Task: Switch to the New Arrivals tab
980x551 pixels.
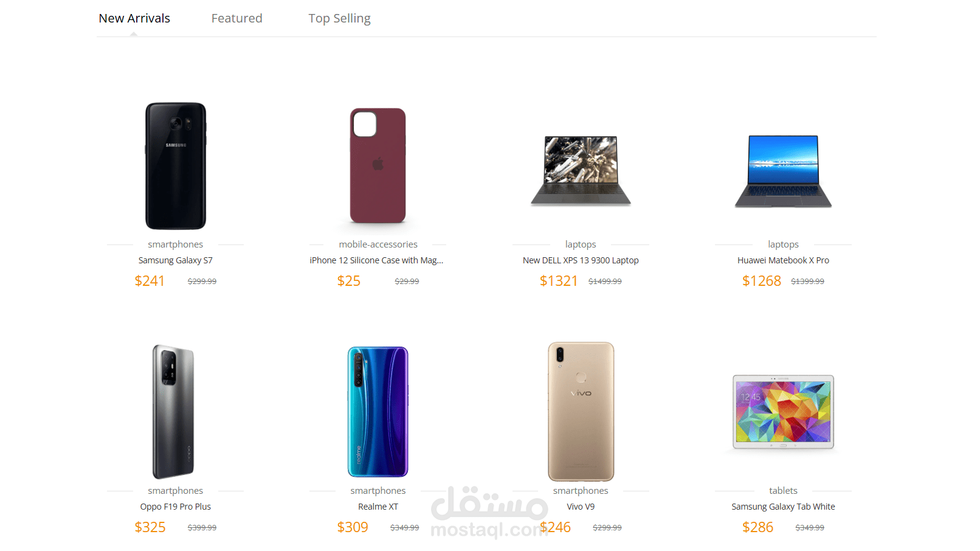Action: pos(134,18)
